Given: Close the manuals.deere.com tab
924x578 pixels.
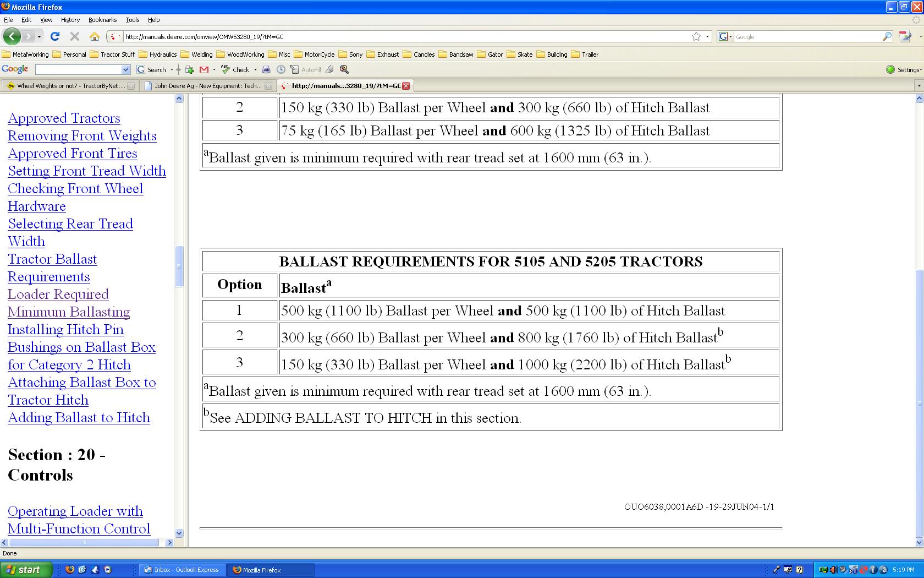Looking at the screenshot, I should [406, 86].
